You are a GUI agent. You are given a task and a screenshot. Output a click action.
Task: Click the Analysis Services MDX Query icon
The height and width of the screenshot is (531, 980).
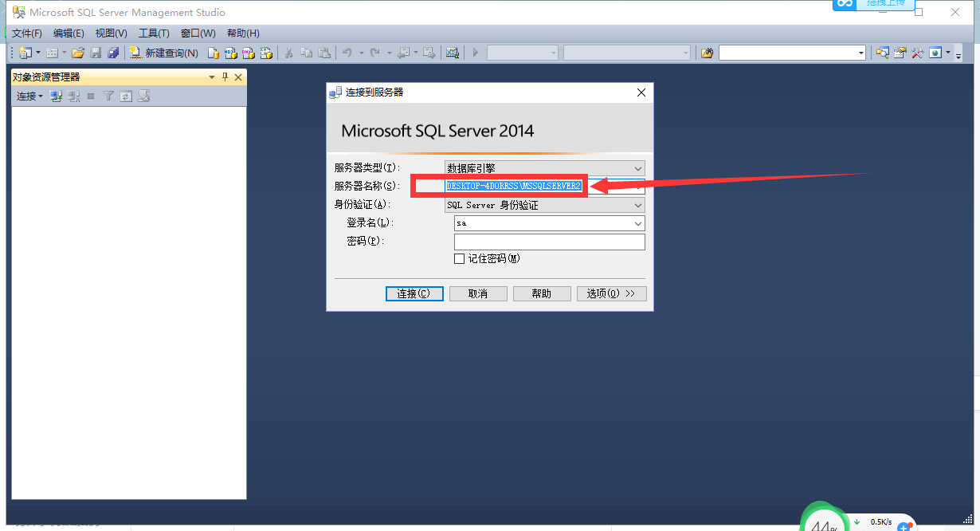click(x=231, y=53)
